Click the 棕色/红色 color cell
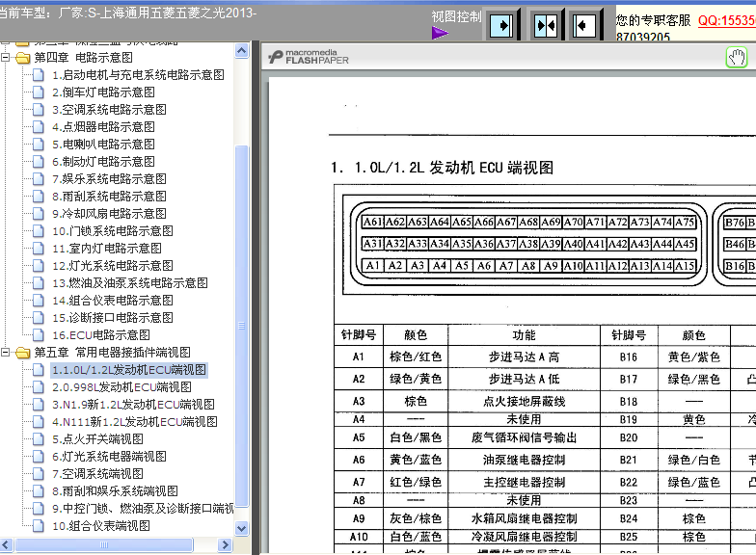The image size is (756, 555). 416,357
